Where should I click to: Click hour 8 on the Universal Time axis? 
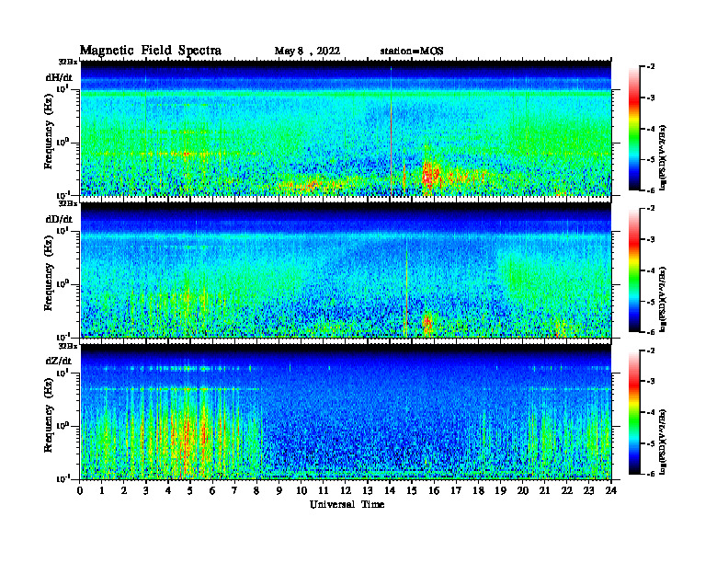point(256,491)
